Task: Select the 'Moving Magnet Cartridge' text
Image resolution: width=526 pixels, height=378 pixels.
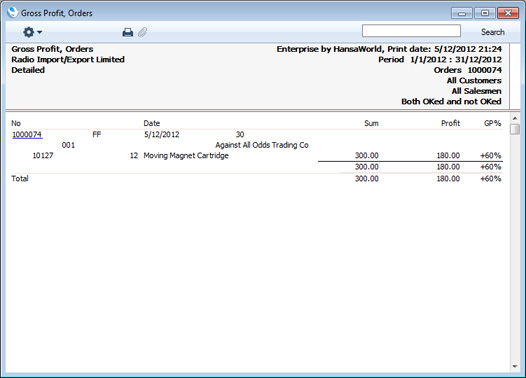Action: point(186,156)
